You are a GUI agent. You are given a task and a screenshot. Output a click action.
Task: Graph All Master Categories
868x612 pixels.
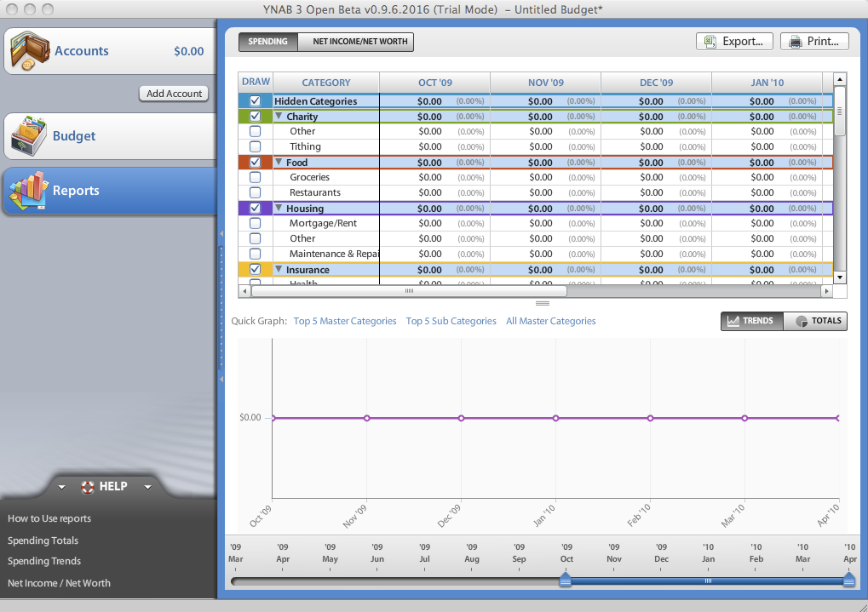(551, 321)
